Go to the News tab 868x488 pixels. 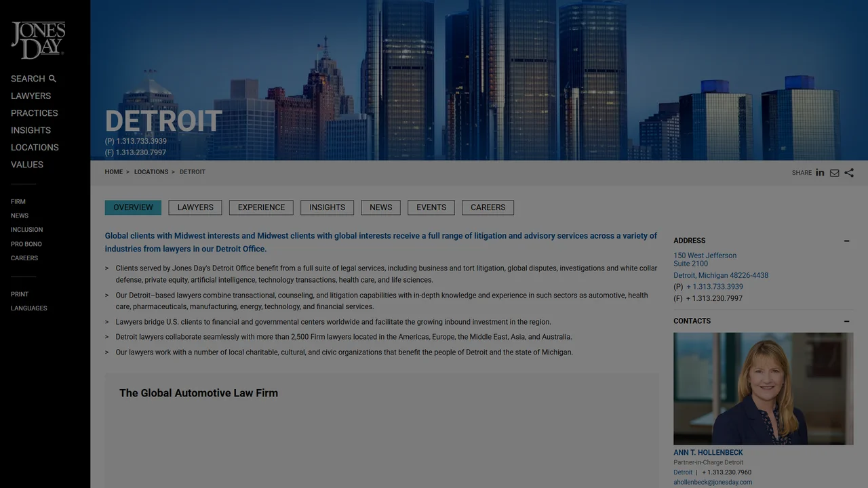click(x=381, y=207)
